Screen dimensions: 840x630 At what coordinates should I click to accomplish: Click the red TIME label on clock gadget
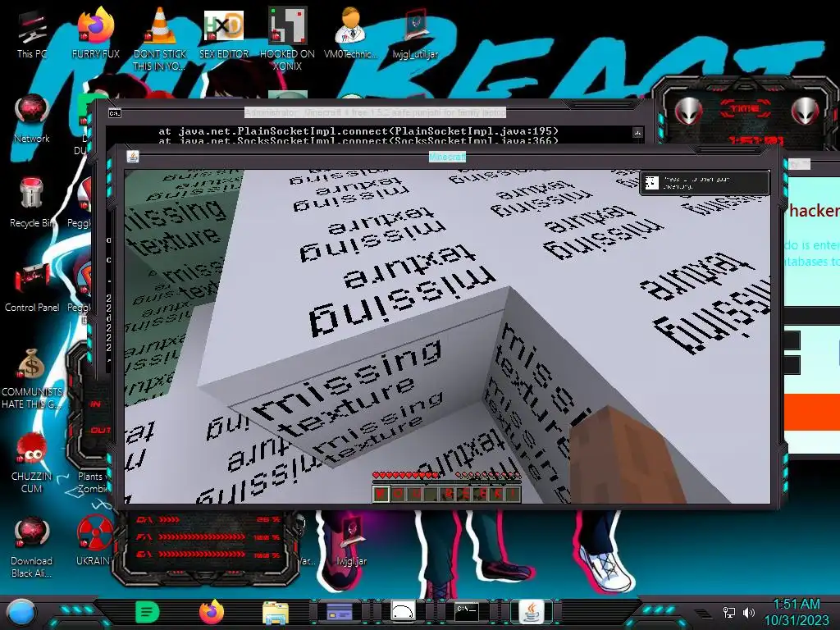(x=745, y=109)
